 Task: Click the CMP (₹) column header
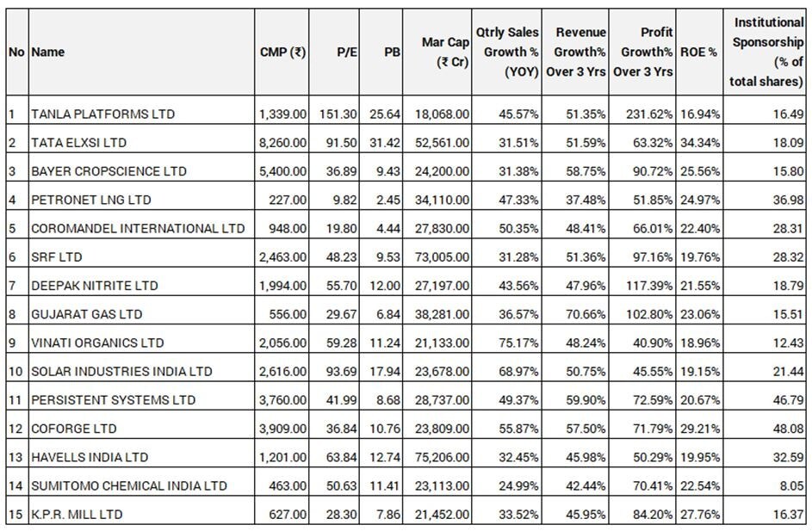pos(282,52)
